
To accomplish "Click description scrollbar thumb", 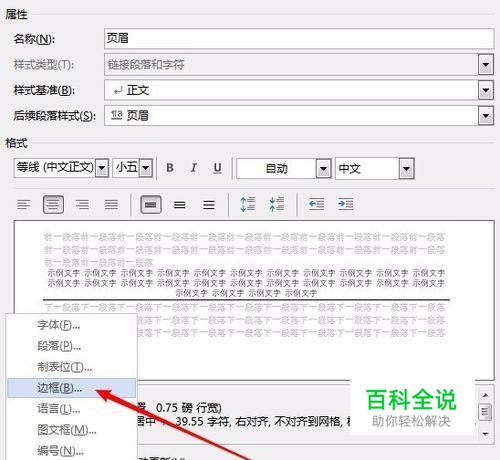I will pyautogui.click(x=485, y=413).
